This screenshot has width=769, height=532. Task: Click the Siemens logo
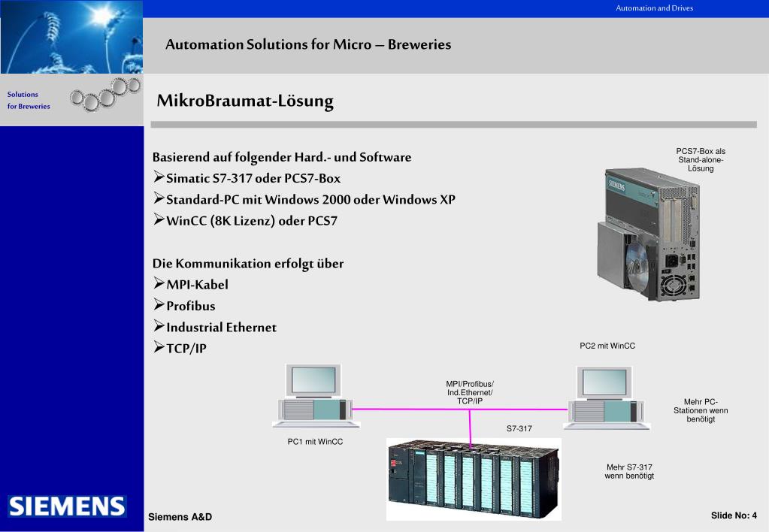(67, 506)
